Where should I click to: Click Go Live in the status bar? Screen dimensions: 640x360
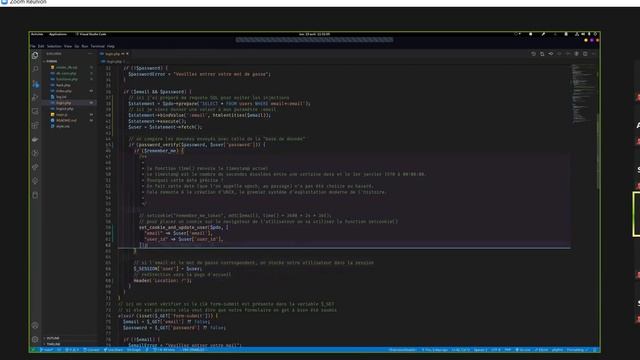click(523, 350)
